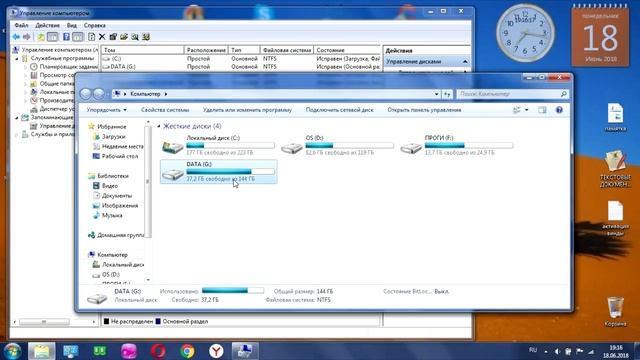Click Подключить сетевой диск

pyautogui.click(x=340, y=110)
